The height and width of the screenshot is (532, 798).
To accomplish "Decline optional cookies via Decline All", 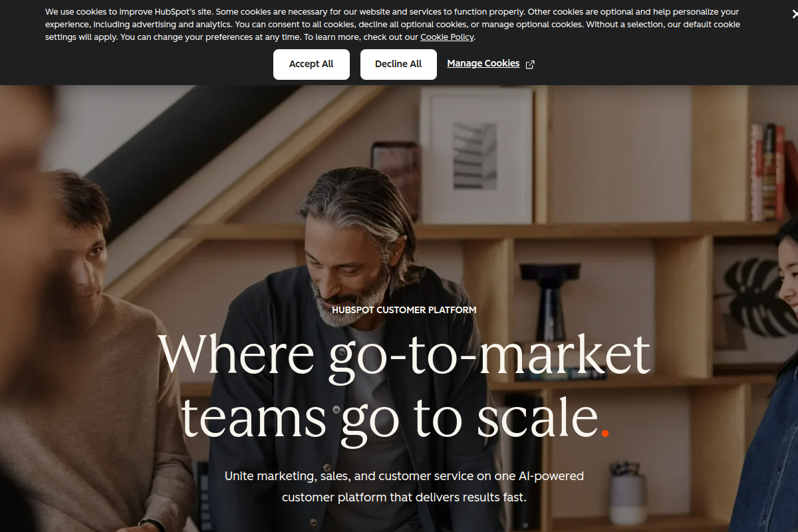I will pyautogui.click(x=398, y=65).
